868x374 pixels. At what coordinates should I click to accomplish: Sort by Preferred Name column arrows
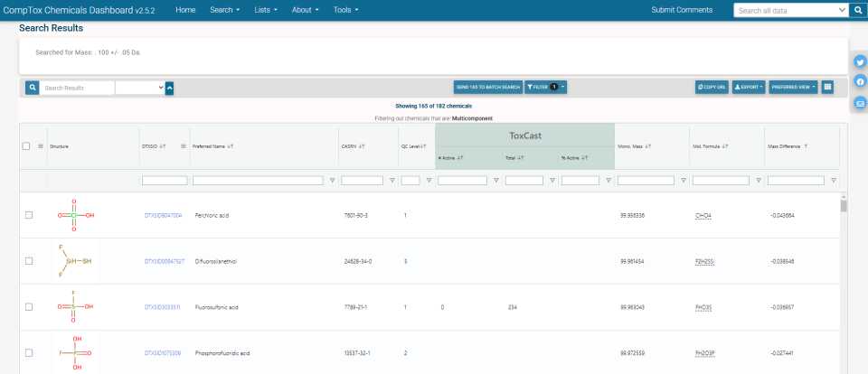[x=231, y=146]
